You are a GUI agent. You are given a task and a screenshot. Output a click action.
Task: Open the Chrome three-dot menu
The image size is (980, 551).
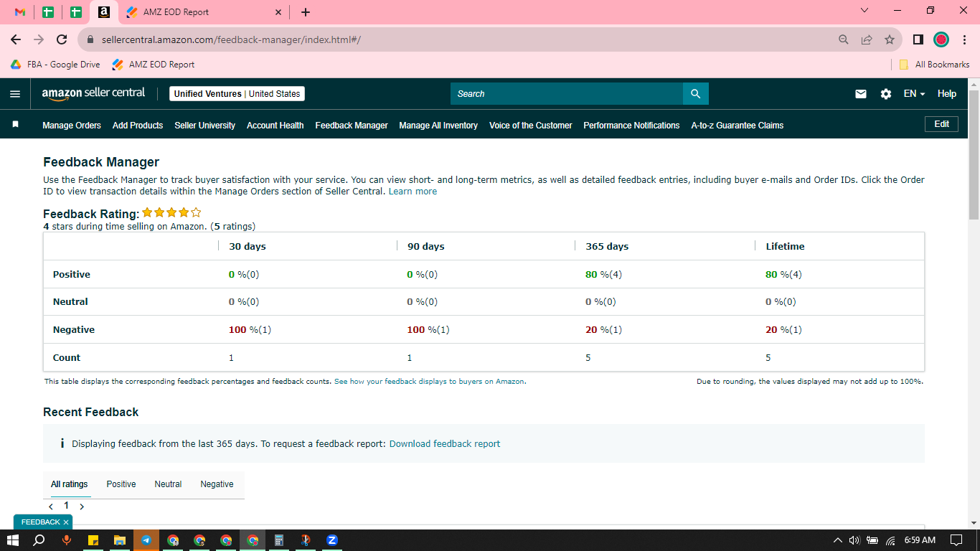point(965,39)
